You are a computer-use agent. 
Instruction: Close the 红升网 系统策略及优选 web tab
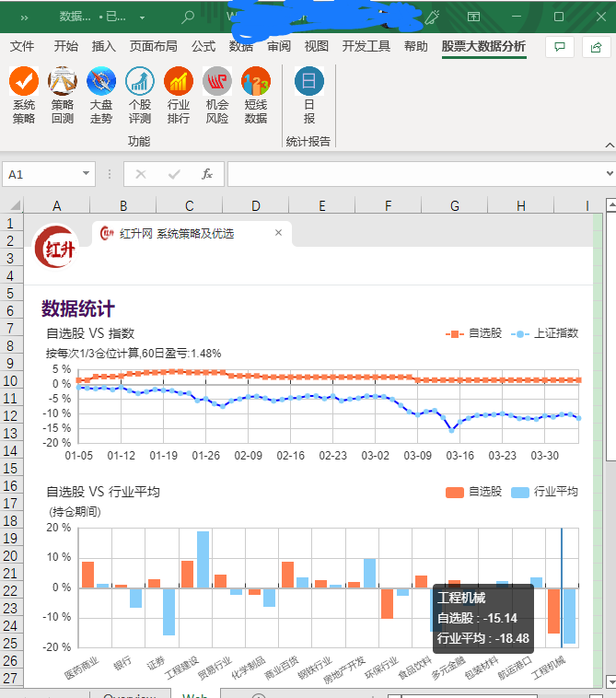pos(279,233)
